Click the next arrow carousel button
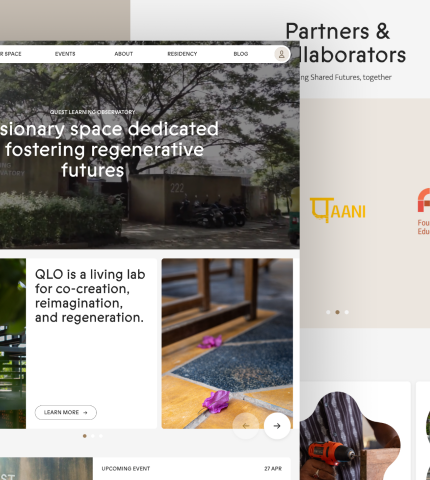 pos(277,426)
